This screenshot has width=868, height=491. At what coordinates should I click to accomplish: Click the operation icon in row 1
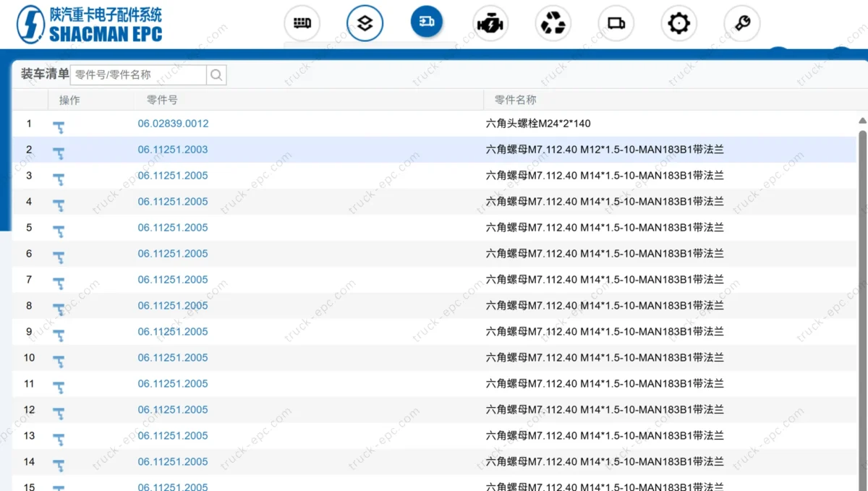click(x=59, y=127)
